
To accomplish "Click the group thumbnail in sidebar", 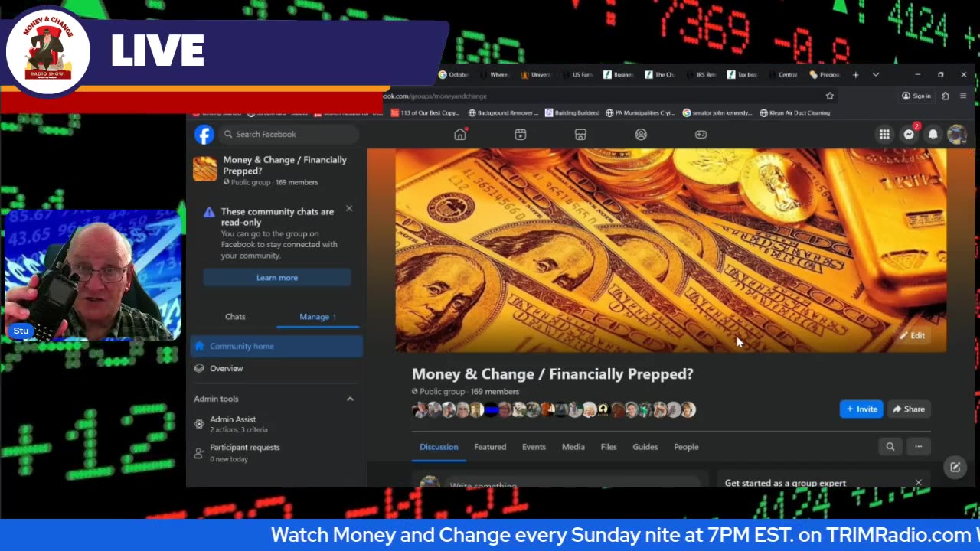I will (204, 168).
